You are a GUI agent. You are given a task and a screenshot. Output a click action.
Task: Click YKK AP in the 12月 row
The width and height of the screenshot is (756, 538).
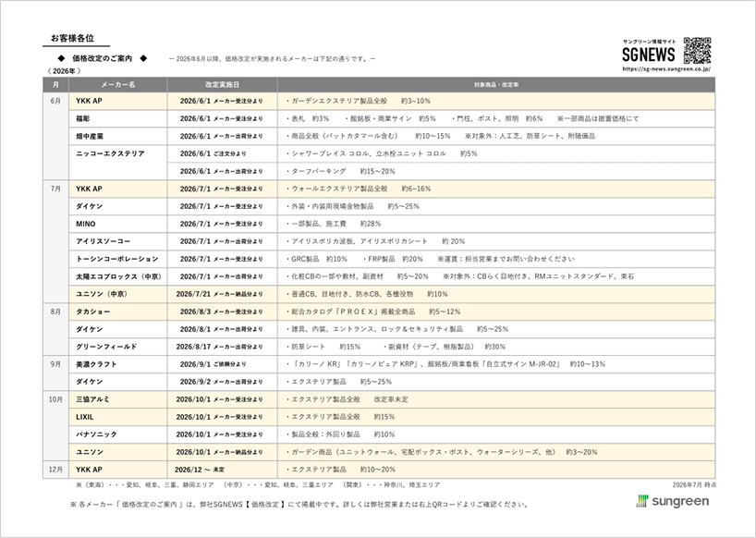[89, 470]
